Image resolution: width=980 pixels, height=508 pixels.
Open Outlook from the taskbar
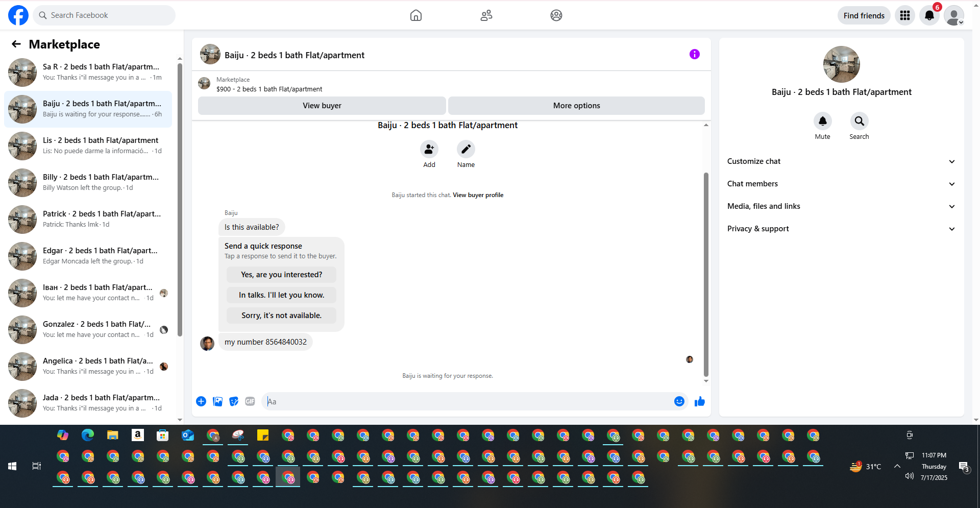188,435
